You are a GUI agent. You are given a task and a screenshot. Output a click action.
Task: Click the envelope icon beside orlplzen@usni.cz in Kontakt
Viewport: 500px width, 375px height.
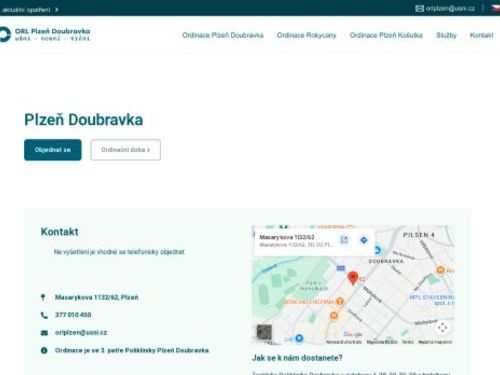[44, 333]
